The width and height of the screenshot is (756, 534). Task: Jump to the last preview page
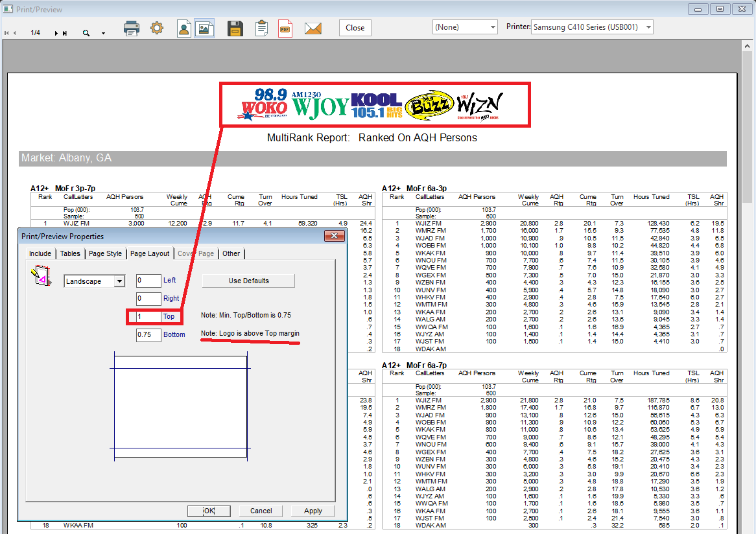pos(65,33)
